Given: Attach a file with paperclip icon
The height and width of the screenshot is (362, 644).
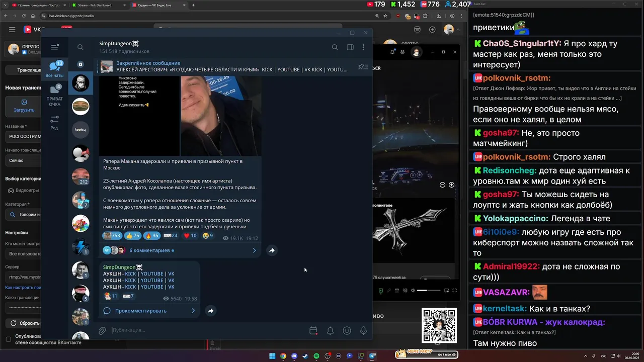Looking at the screenshot, I should point(102,330).
